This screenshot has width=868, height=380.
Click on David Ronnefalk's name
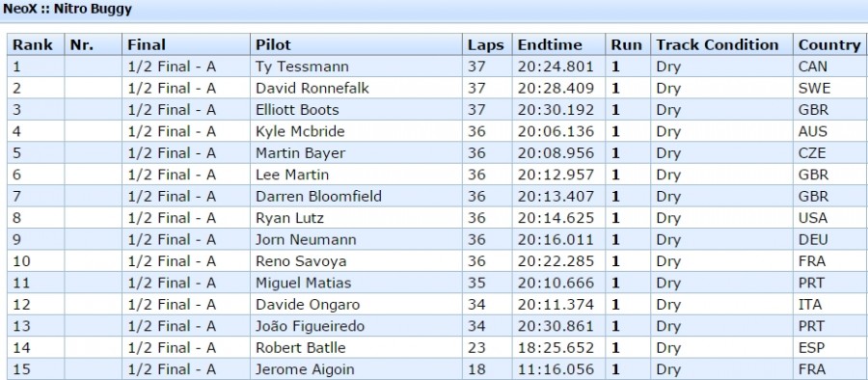pyautogui.click(x=312, y=89)
